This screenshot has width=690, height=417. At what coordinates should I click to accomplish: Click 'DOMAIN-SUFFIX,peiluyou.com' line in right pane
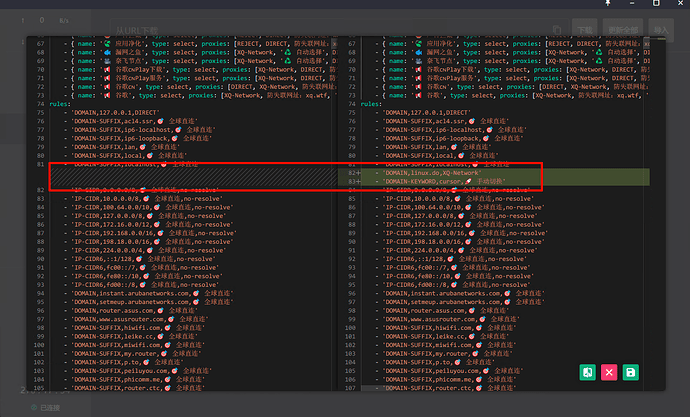[x=453, y=371]
